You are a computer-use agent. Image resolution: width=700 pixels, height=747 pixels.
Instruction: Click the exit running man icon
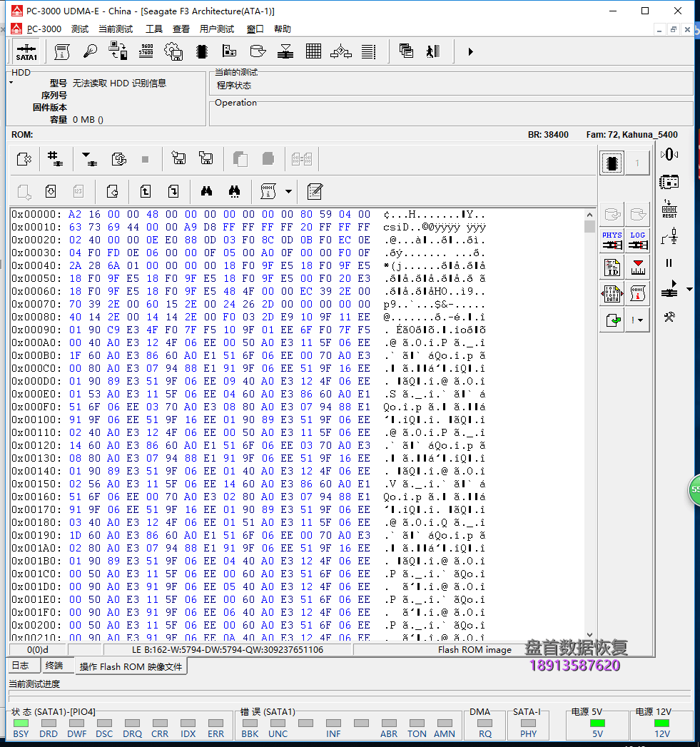[x=432, y=51]
